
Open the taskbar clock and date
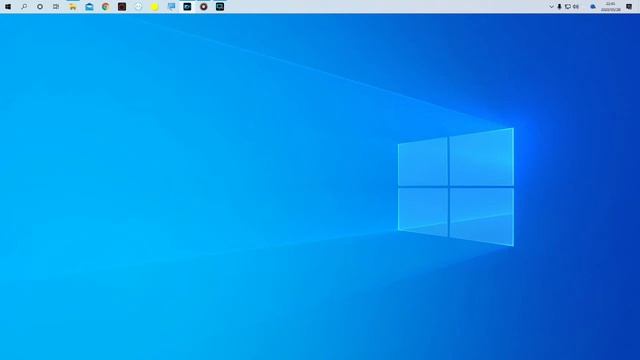(611, 7)
